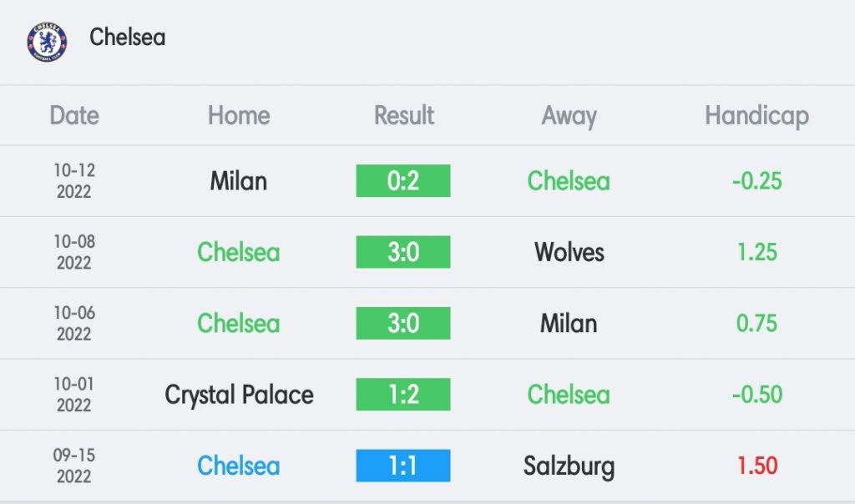The height and width of the screenshot is (504, 855).
Task: Click the -0.25 handicap value
Action: point(756,181)
